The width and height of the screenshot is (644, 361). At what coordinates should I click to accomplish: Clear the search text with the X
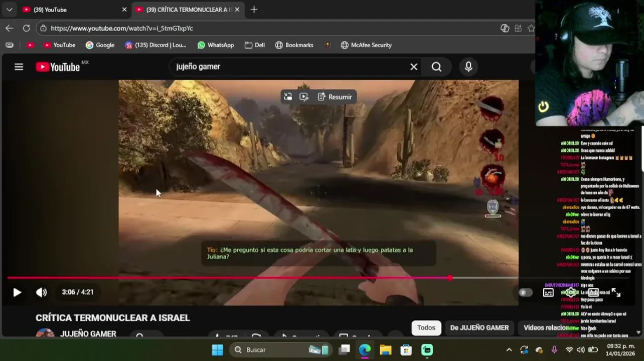(414, 67)
